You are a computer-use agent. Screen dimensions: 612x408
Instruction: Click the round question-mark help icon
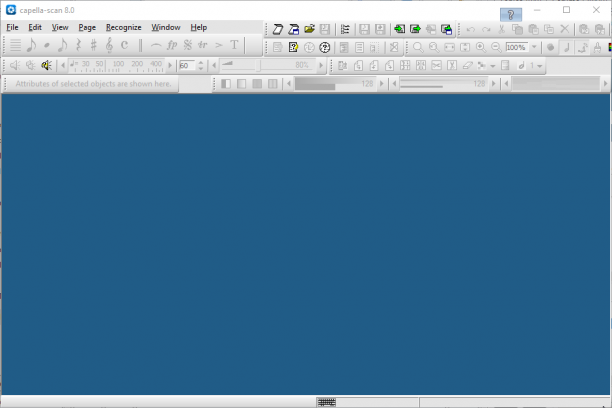(x=325, y=47)
